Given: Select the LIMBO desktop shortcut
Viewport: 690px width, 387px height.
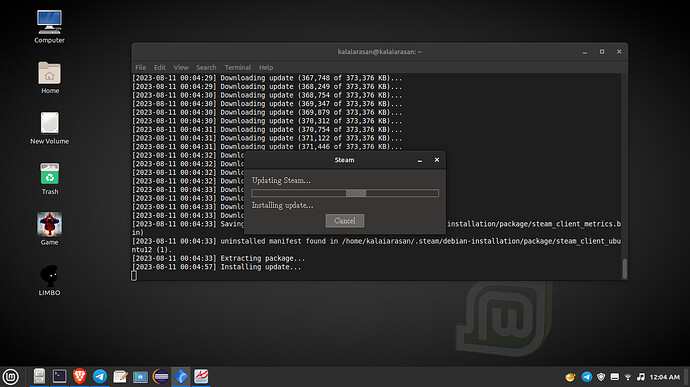Looking at the screenshot, I should point(49,280).
